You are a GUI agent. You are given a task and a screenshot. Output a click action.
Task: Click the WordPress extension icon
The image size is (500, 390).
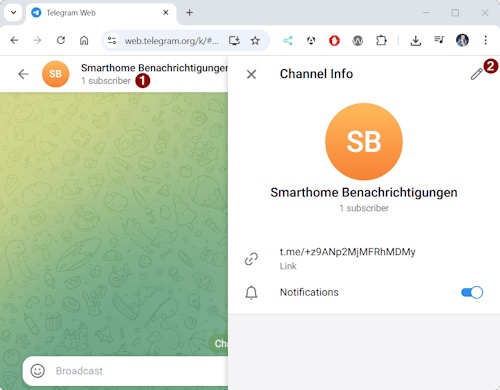pyautogui.click(x=358, y=41)
